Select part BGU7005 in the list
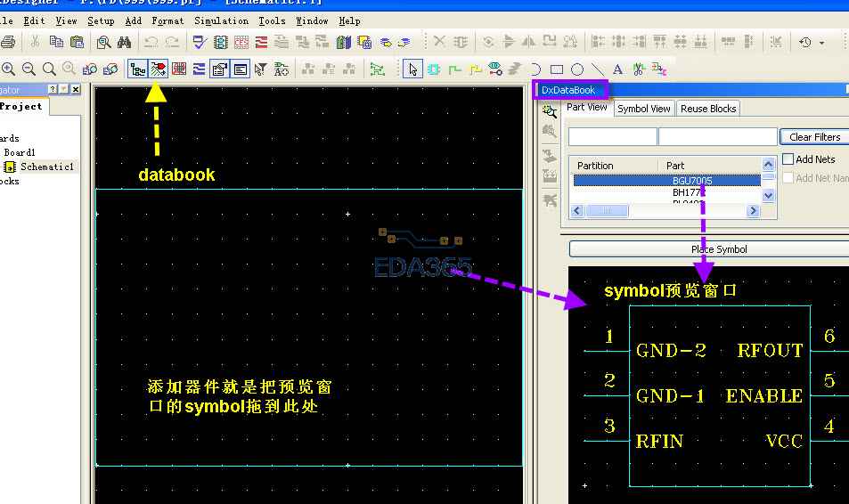 coord(667,180)
